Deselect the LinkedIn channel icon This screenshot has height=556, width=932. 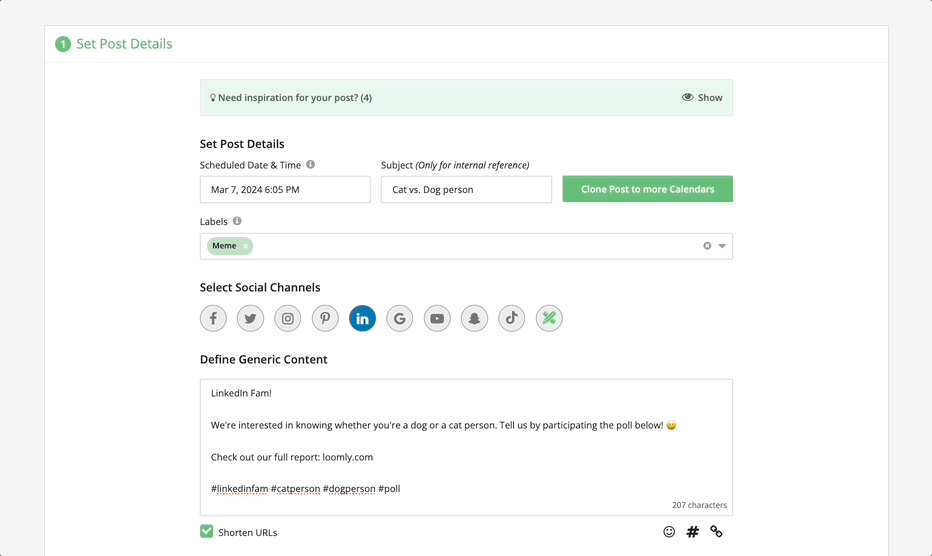pyautogui.click(x=362, y=318)
